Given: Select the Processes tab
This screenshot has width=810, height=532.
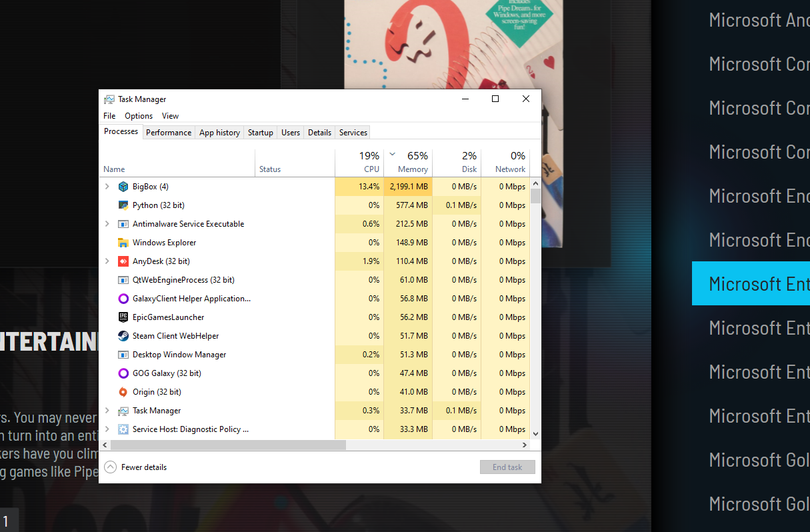Looking at the screenshot, I should [121, 132].
